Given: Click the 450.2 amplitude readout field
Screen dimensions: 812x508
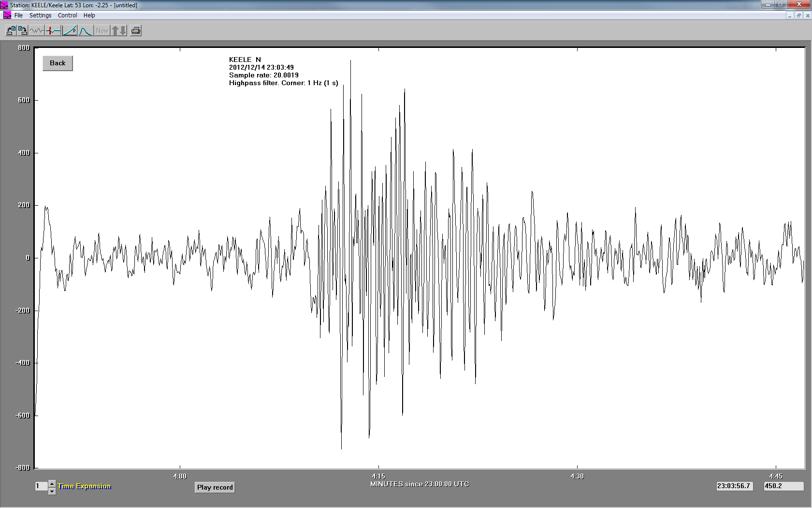Looking at the screenshot, I should (x=783, y=486).
